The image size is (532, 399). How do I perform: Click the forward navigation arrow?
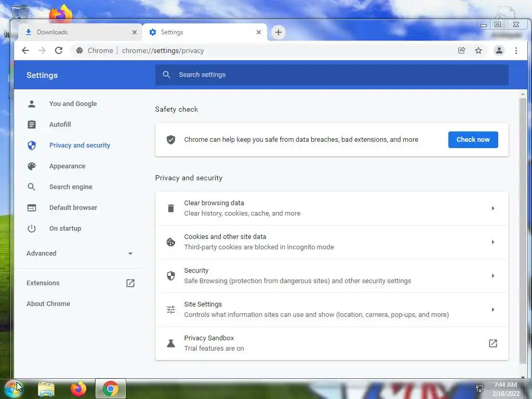[42, 50]
